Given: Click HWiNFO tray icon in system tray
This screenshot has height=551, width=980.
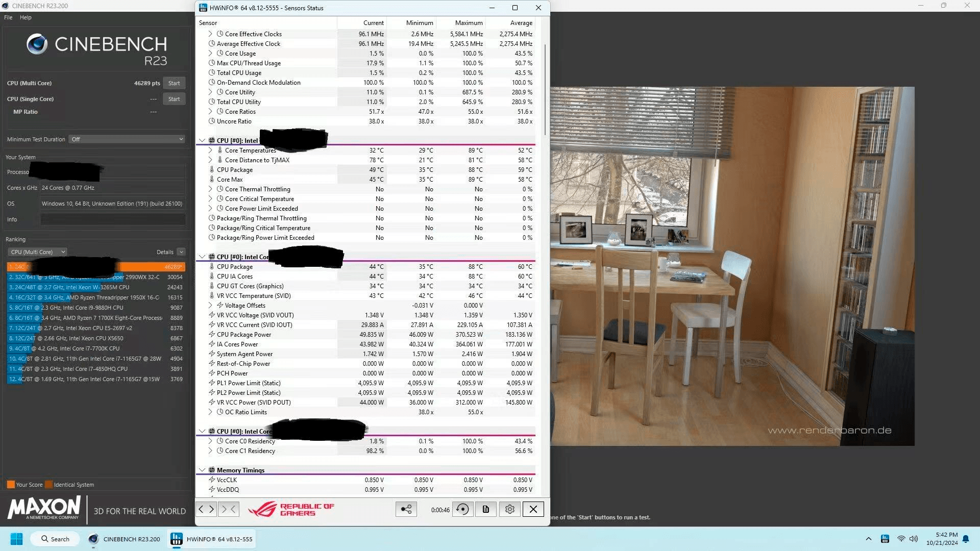Looking at the screenshot, I should [x=885, y=539].
